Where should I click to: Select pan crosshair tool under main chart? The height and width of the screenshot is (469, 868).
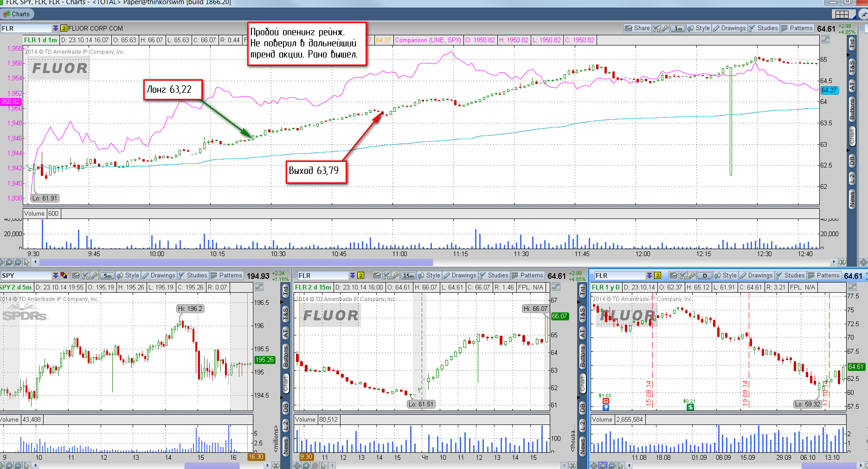[2, 262]
